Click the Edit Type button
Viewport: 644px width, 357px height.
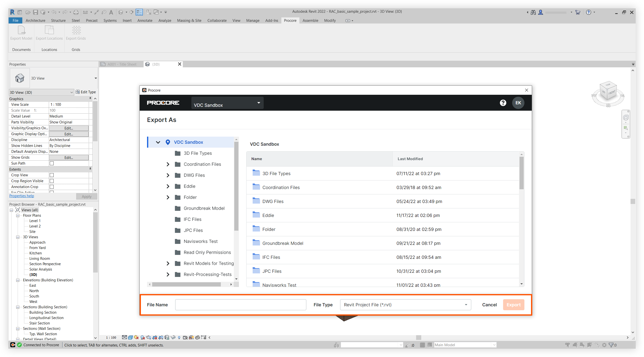(x=86, y=92)
